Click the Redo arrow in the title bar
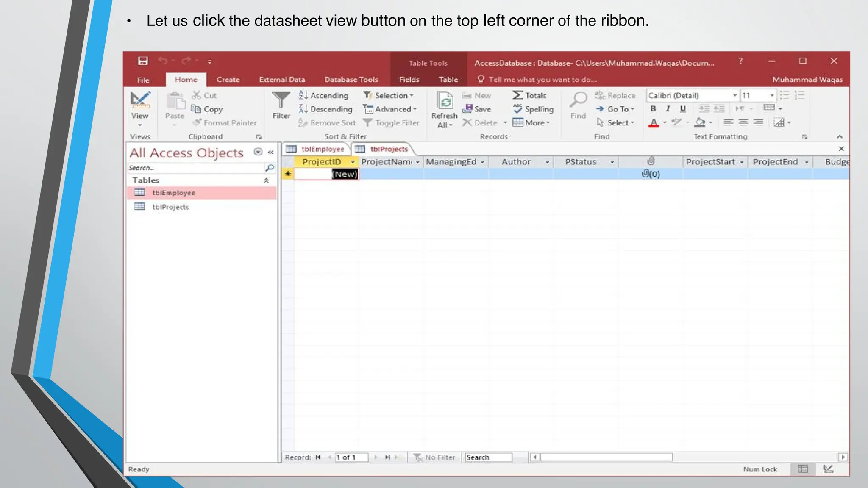The image size is (868, 488). [x=186, y=61]
